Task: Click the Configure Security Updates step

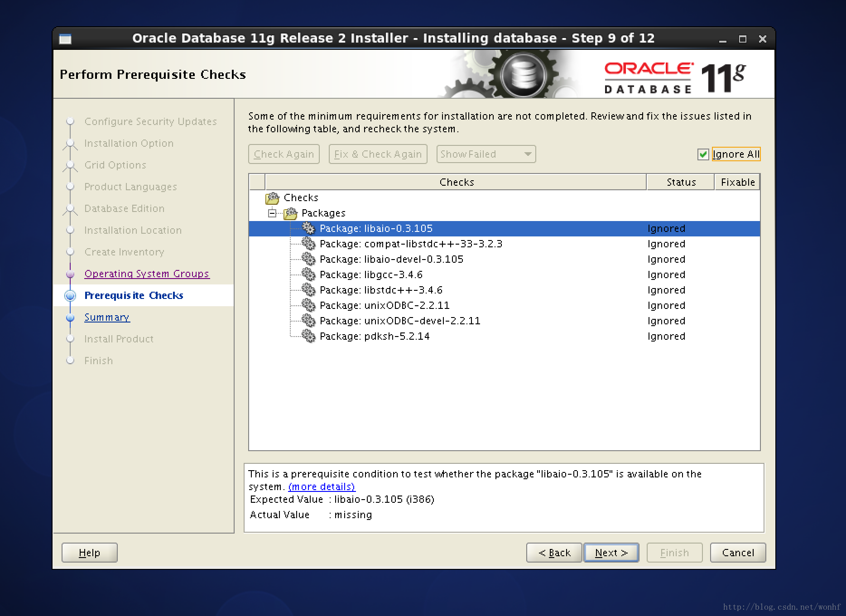Action: 150,121
